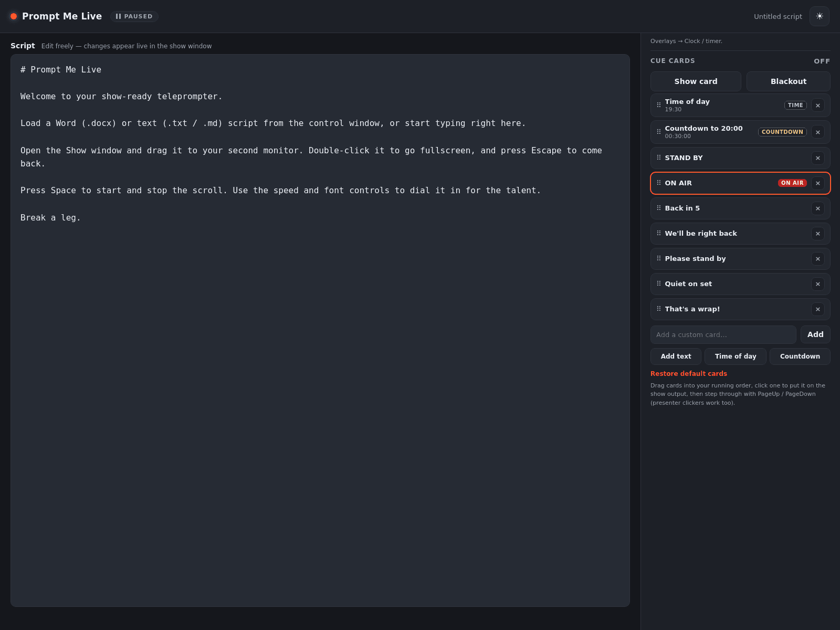Click the Show card button
The height and width of the screenshot is (630, 840).
(x=696, y=81)
